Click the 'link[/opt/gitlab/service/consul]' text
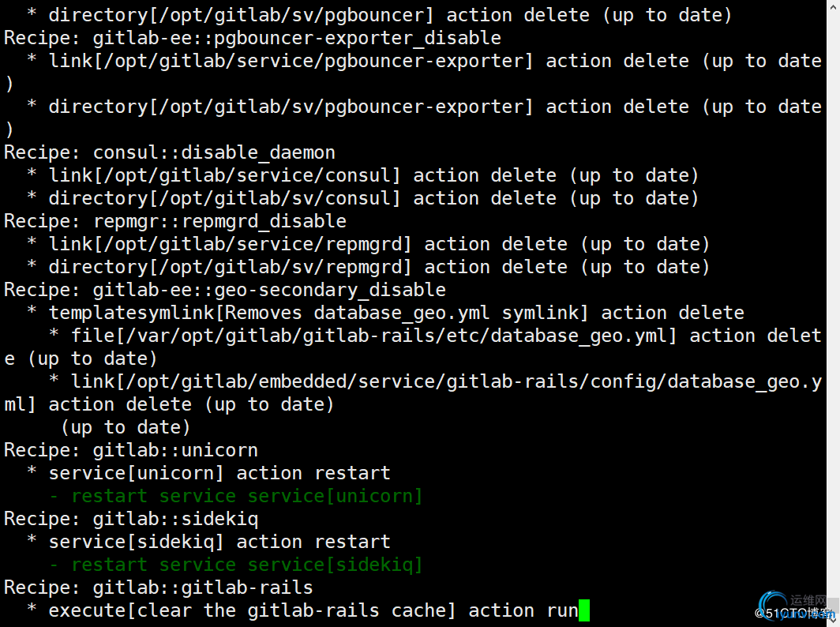Image resolution: width=840 pixels, height=627 pixels. click(x=225, y=175)
